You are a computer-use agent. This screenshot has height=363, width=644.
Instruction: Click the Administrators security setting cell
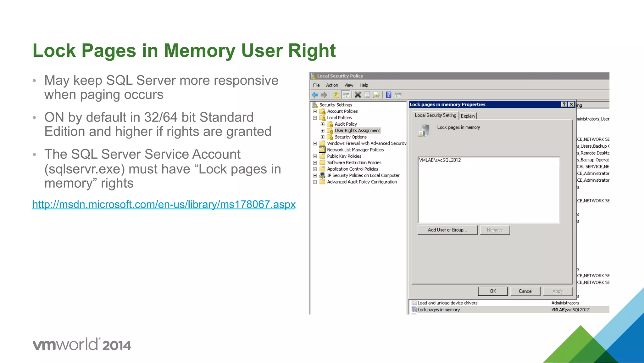point(565,303)
